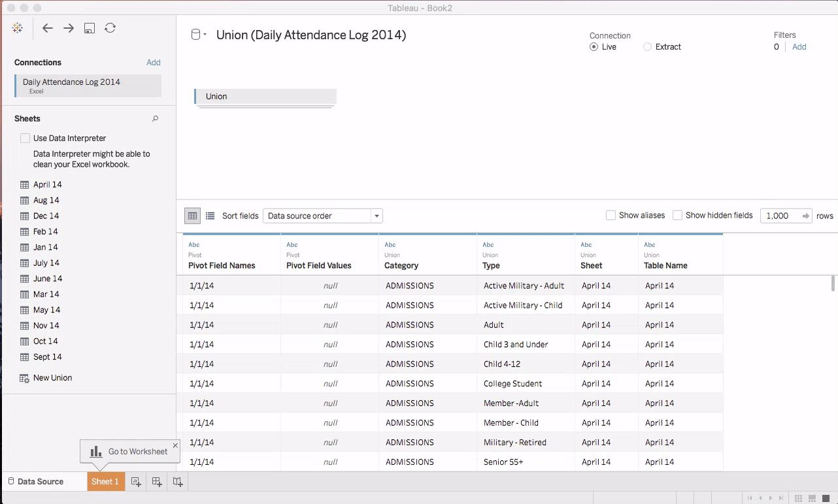Click the data source cylinder icon
Screen dimensions: 838x504
point(195,35)
